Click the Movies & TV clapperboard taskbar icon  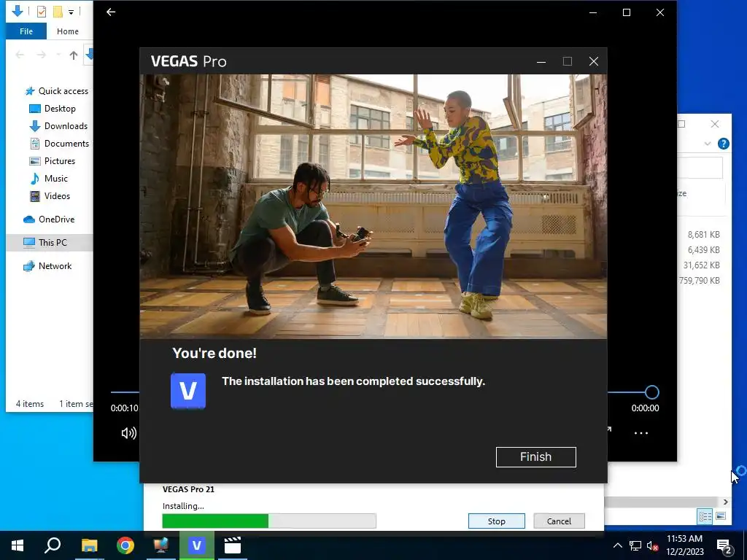[233, 545]
